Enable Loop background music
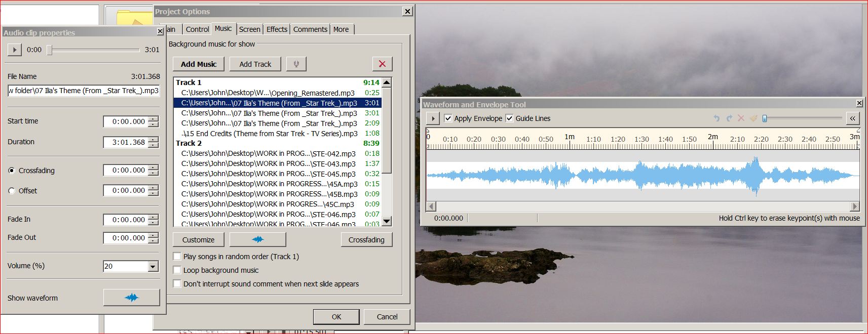Image resolution: width=868 pixels, height=334 pixels. (x=177, y=270)
